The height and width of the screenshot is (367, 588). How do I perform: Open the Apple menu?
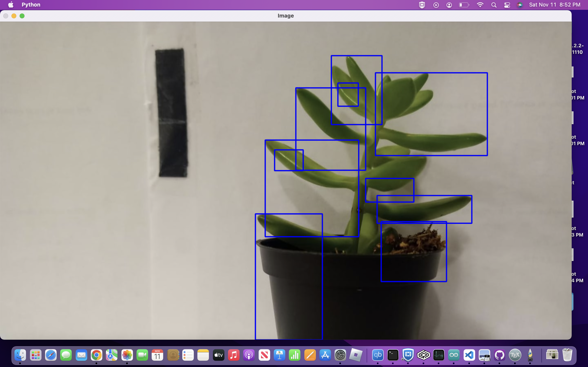(11, 5)
